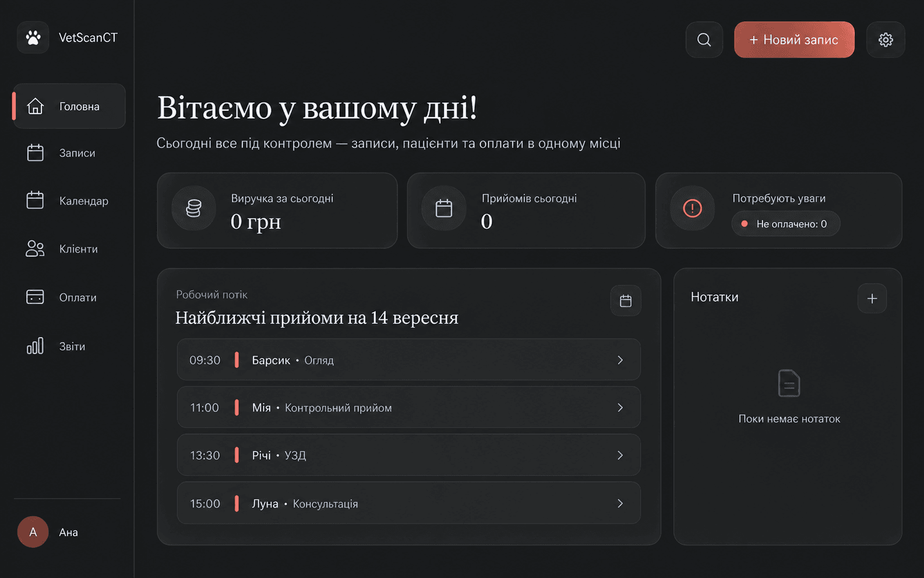Screen dimensions: 924x578
Task: Click the user name Ана
Action: 69,532
